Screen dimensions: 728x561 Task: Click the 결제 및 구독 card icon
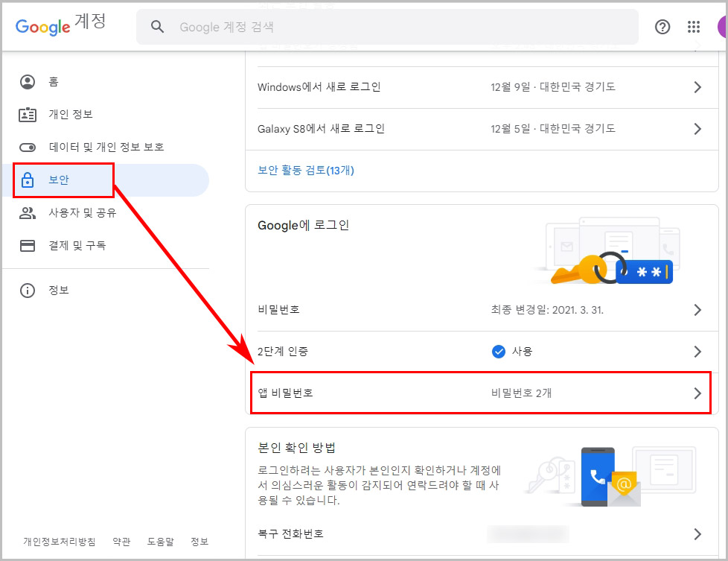click(28, 245)
